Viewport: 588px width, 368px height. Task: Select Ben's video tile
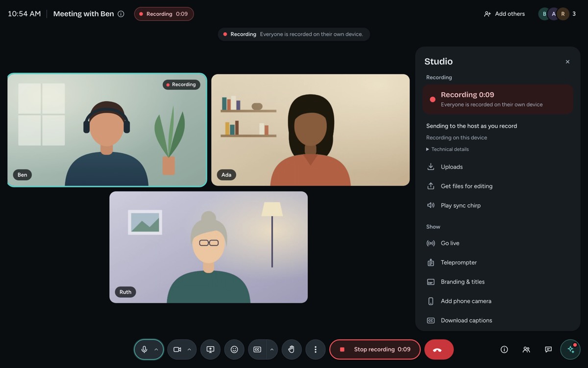click(107, 130)
